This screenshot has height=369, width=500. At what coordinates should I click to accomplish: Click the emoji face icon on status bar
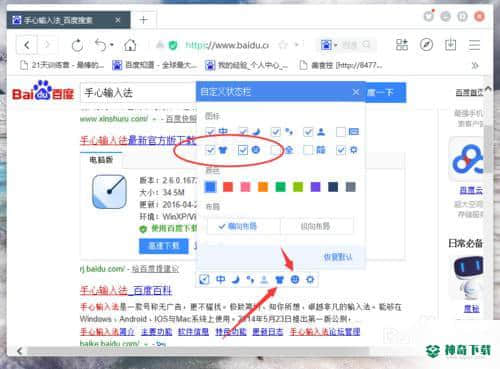(295, 279)
